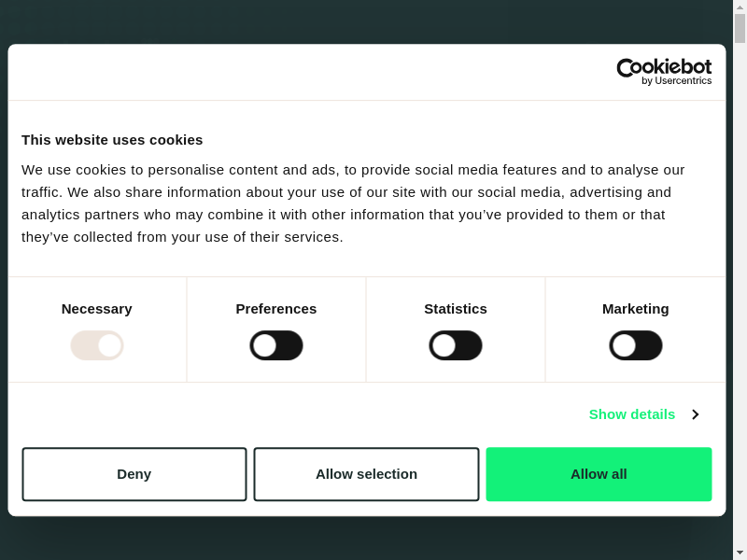Click the Marketing category label
This screenshot has width=747, height=560.
636,309
